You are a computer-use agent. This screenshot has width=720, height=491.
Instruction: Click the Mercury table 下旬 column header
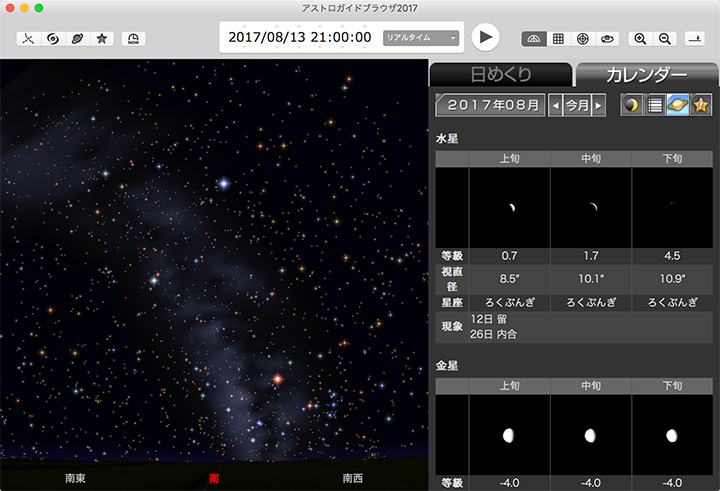672,159
